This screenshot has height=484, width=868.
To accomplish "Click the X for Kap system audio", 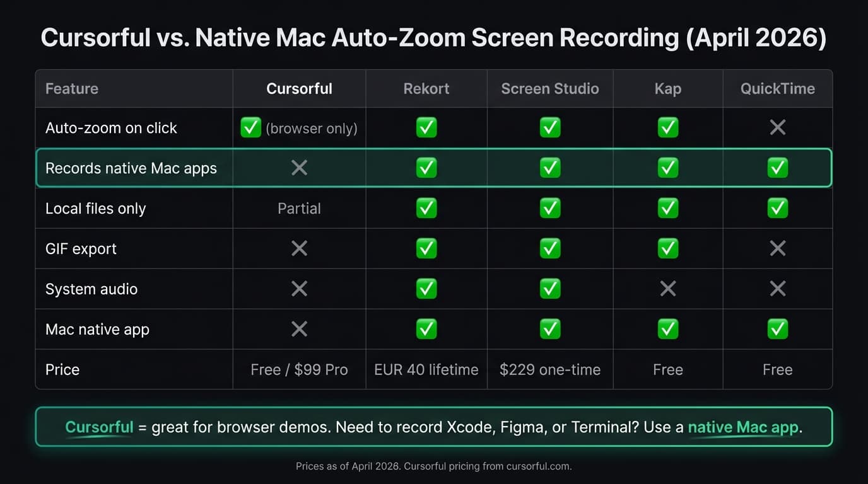I will (668, 289).
